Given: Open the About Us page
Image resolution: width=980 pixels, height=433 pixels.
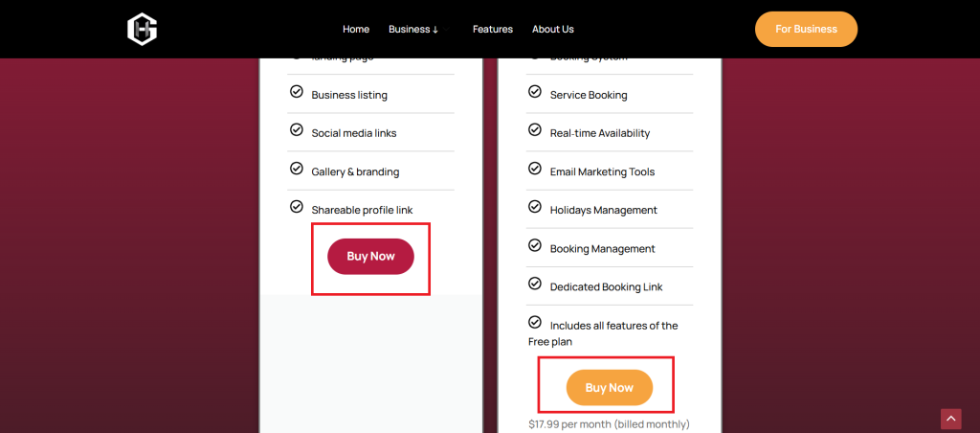Looking at the screenshot, I should coord(553,30).
